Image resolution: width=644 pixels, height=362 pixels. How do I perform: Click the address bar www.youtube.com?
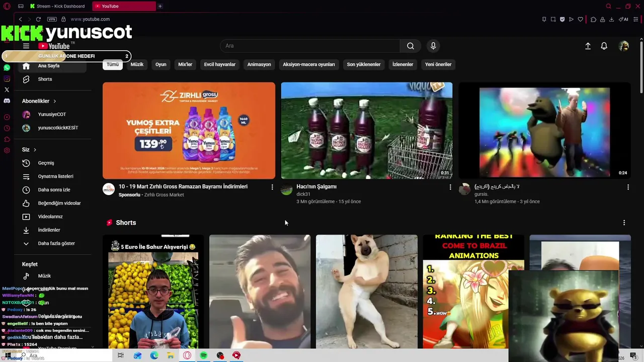tap(90, 19)
